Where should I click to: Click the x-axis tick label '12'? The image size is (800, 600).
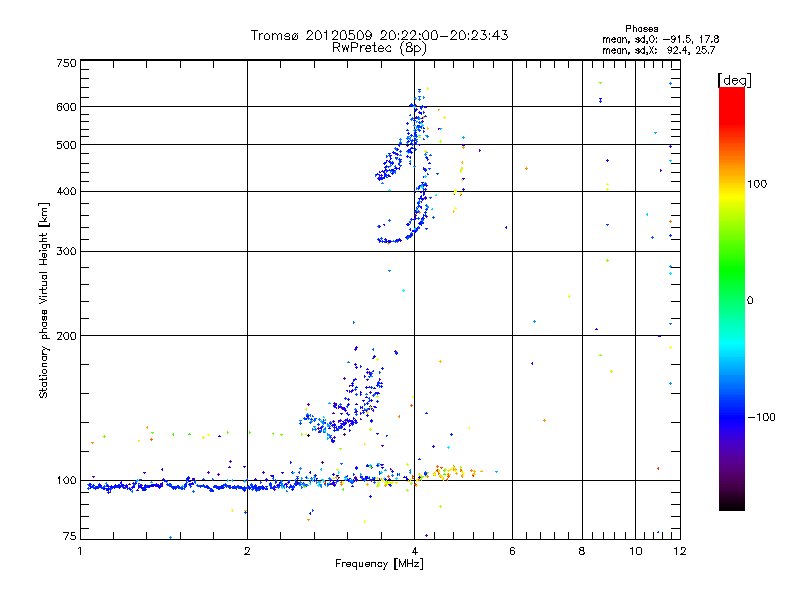click(680, 551)
